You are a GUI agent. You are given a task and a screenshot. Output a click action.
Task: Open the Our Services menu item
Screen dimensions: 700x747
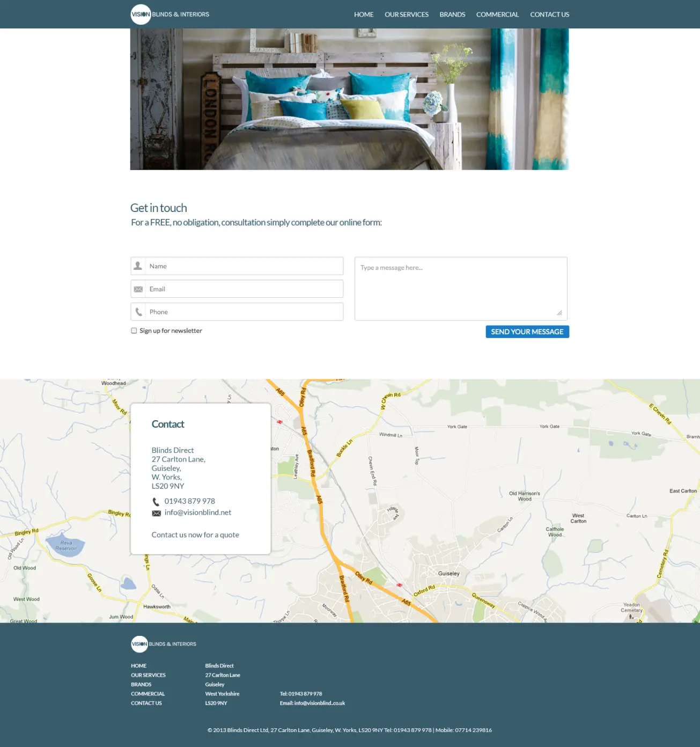[406, 14]
